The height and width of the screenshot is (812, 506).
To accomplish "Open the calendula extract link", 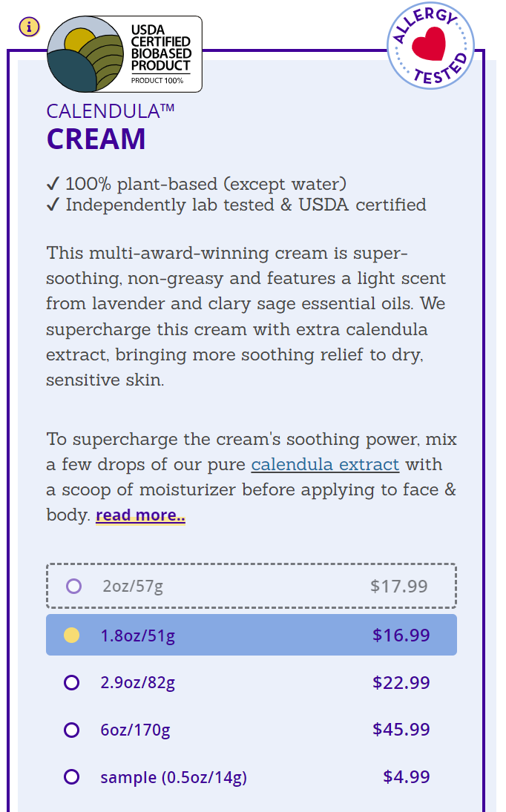I will 325,464.
